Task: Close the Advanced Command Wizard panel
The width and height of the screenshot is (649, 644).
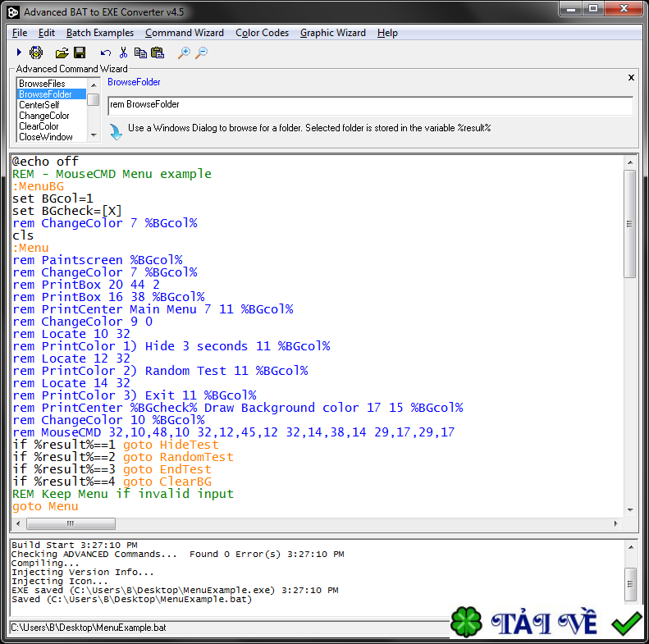Action: pyautogui.click(x=631, y=77)
